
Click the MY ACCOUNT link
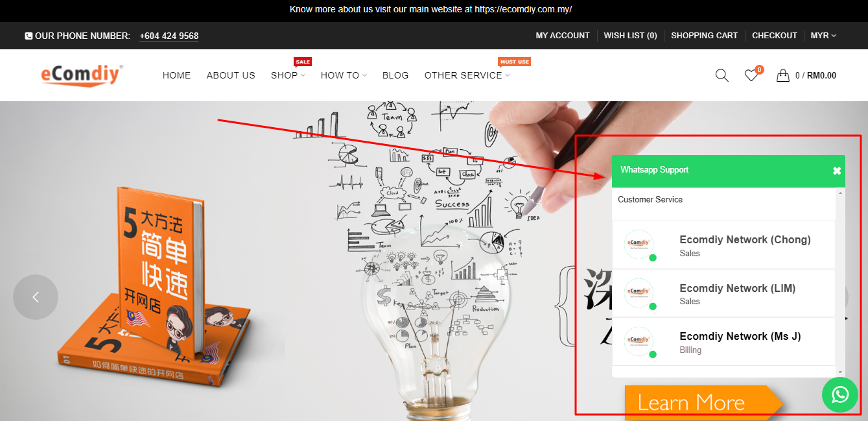point(563,36)
